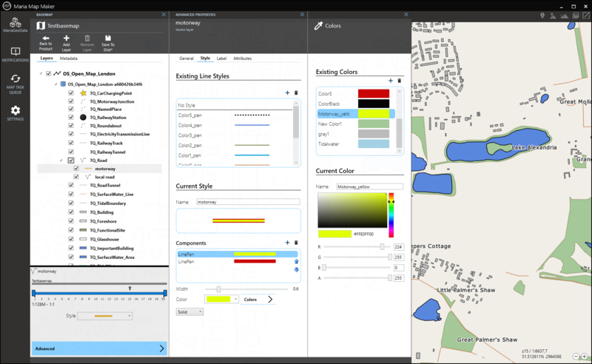Open the Solid line type dropdown
This screenshot has height=364, width=592.
pyautogui.click(x=189, y=312)
